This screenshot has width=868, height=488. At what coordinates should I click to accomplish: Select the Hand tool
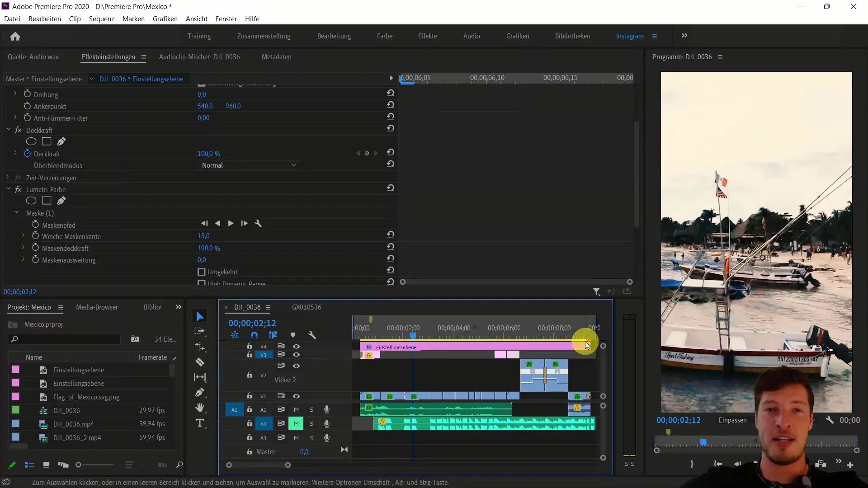200,408
